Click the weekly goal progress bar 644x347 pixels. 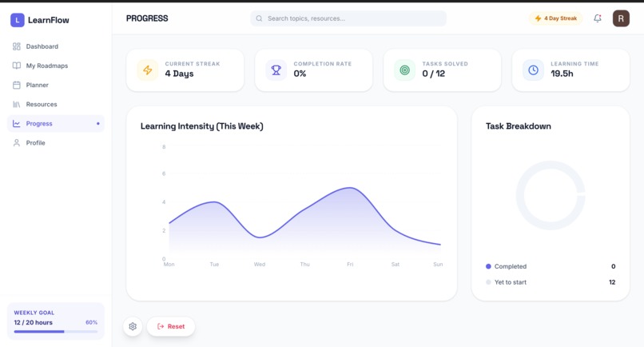click(56, 331)
